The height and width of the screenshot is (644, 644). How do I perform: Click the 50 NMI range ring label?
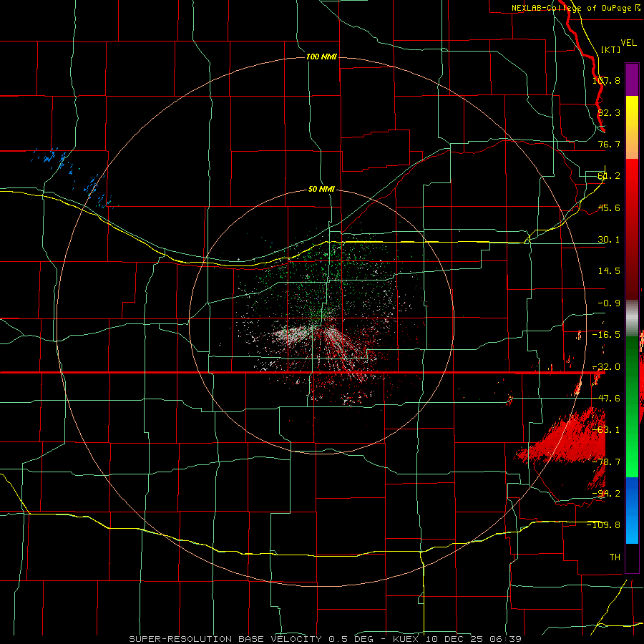(x=321, y=190)
